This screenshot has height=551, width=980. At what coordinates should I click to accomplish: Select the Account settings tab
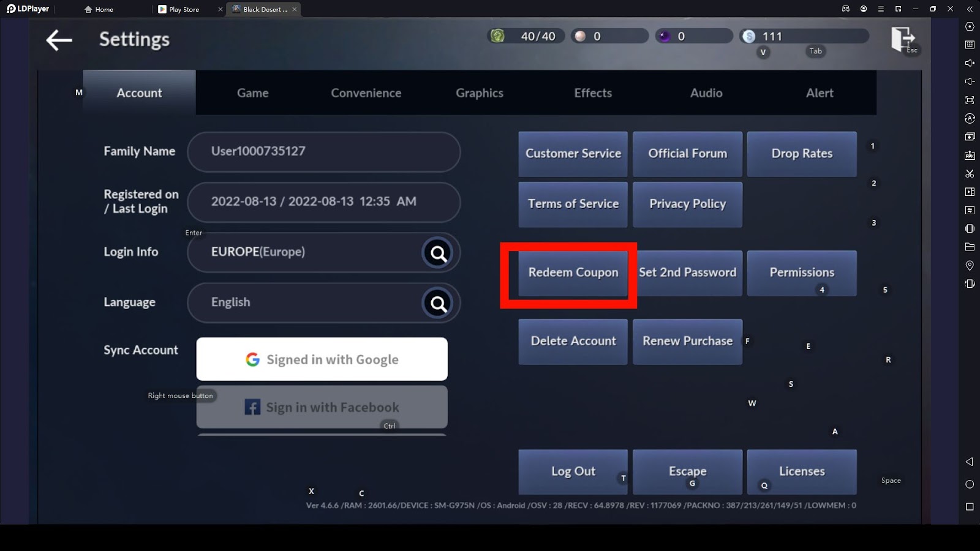coord(139,93)
